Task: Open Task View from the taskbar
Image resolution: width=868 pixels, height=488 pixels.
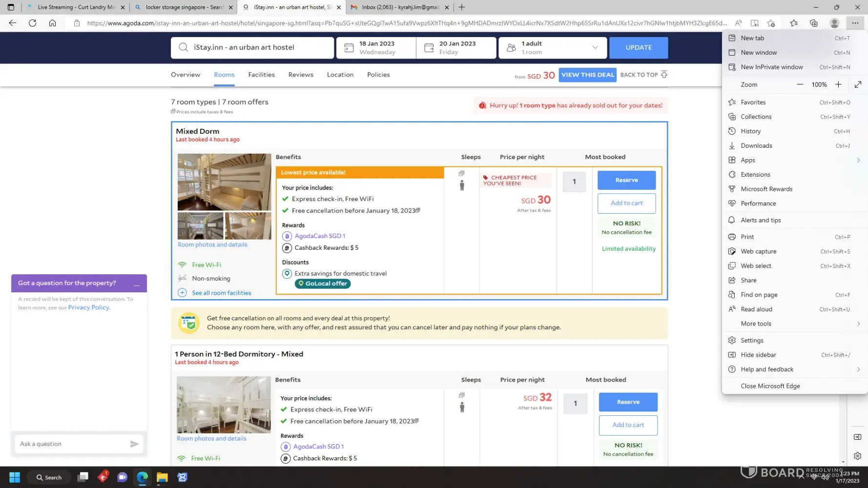Action: [x=83, y=477]
